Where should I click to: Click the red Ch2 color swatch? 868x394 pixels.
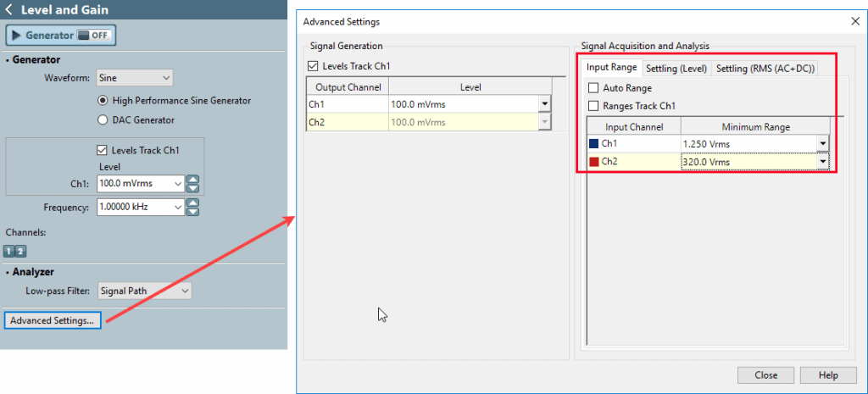[593, 162]
